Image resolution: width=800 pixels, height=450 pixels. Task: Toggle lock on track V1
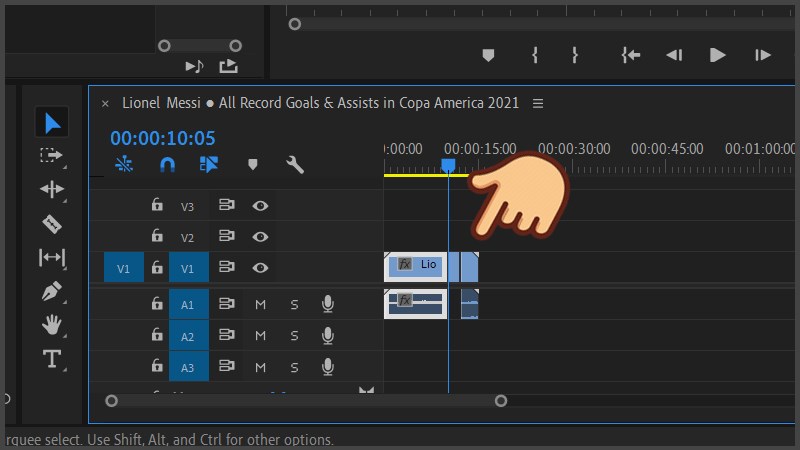(157, 267)
